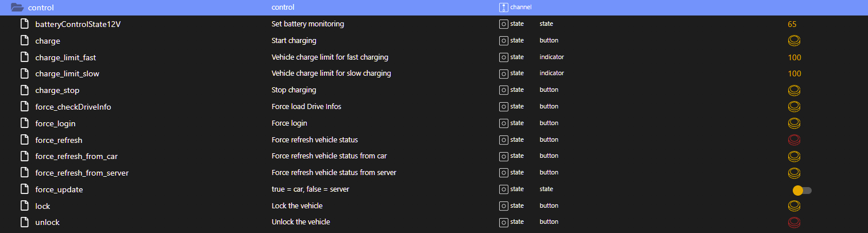Image resolution: width=868 pixels, height=233 pixels.
Task: Edit the charge_limit_slow value 100
Action: pyautogui.click(x=794, y=73)
